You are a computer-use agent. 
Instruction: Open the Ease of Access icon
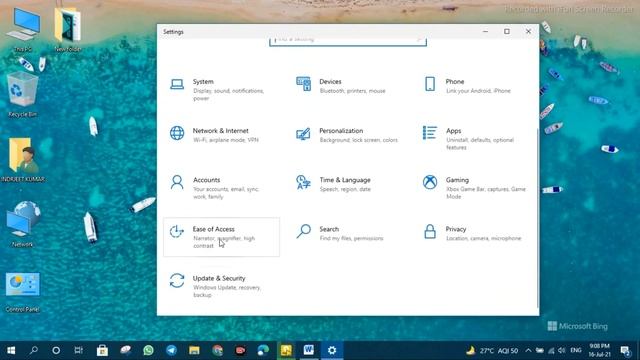coord(177,231)
